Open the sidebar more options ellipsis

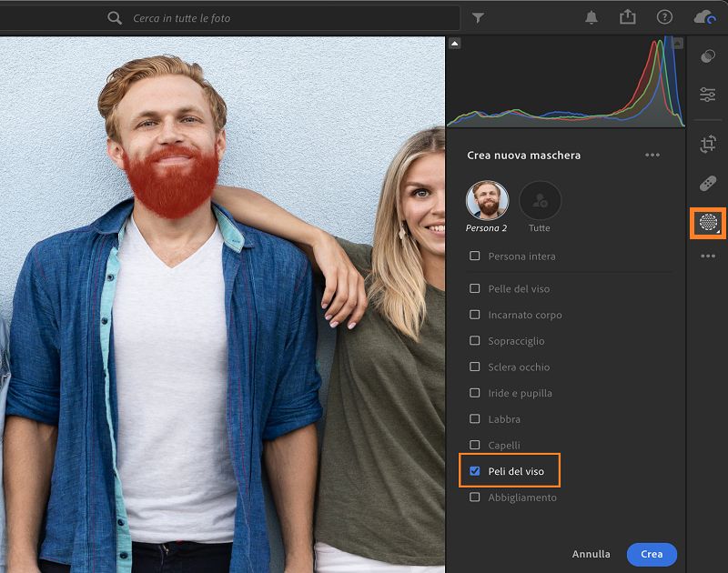click(x=708, y=257)
